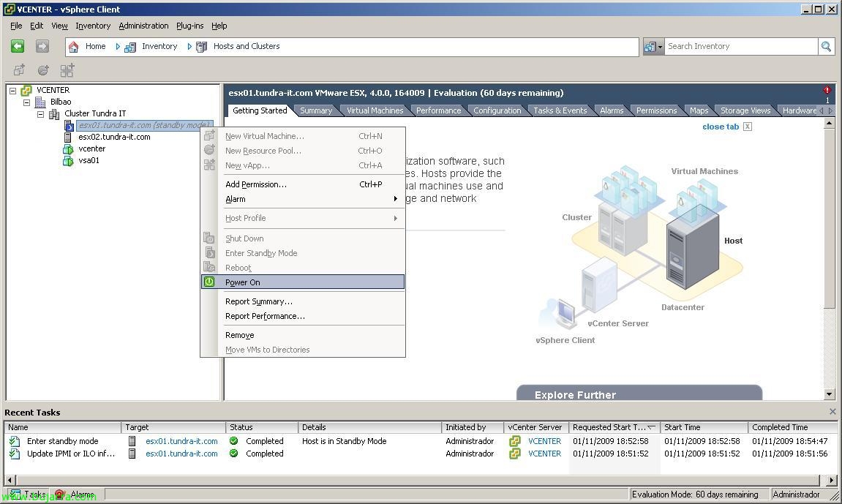Click the Enter standby mode task icon
This screenshot has width=842, height=504.
15,441
